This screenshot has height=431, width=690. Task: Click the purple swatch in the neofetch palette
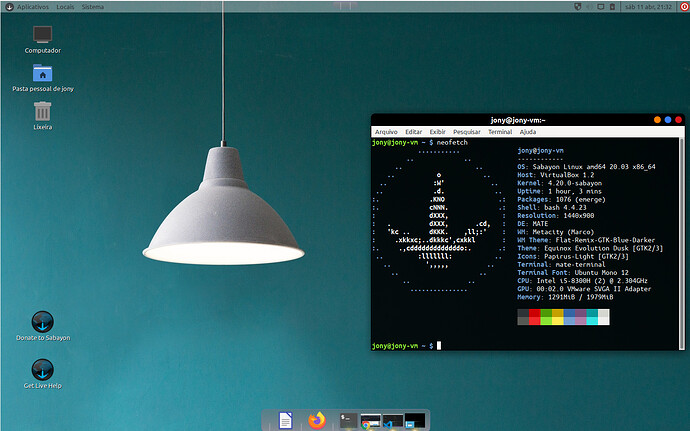pyautogui.click(x=580, y=317)
